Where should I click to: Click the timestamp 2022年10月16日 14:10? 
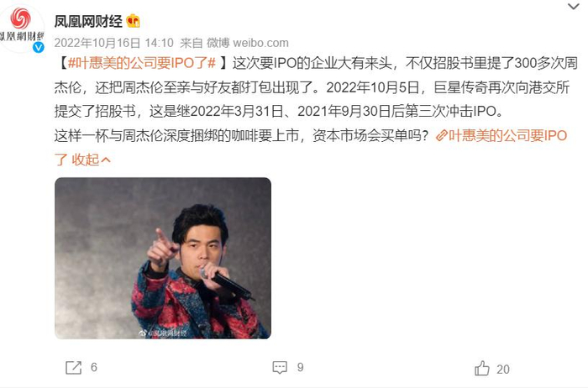(114, 43)
